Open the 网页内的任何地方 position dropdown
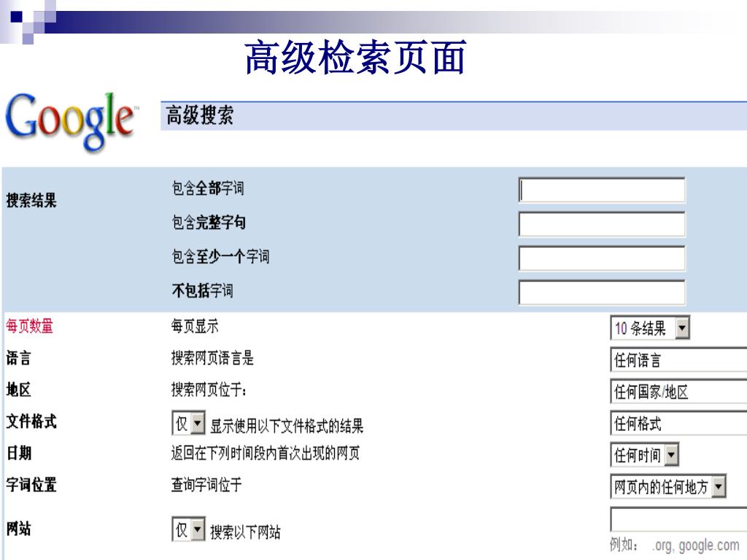Image resolution: width=747 pixels, height=560 pixels. coord(668,486)
